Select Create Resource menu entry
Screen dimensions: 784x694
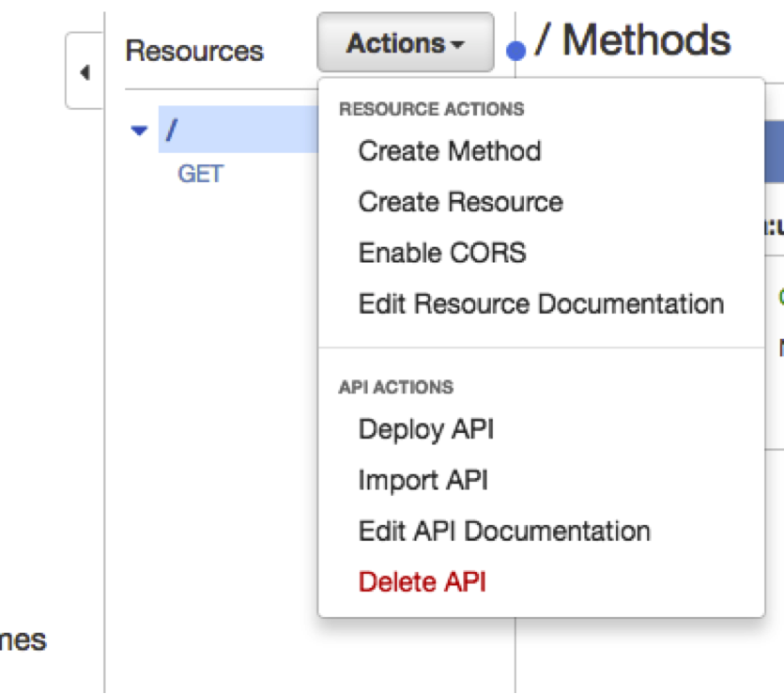[460, 202]
